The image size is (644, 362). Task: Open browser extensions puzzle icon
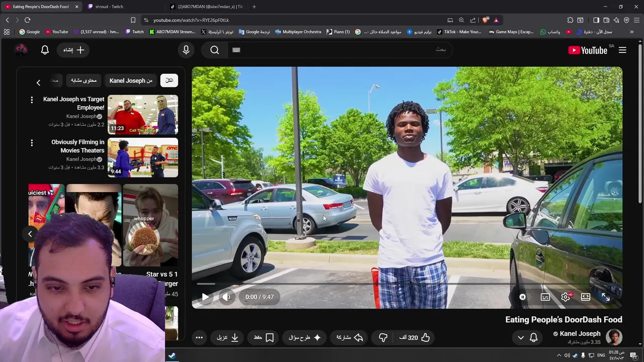[570, 20]
